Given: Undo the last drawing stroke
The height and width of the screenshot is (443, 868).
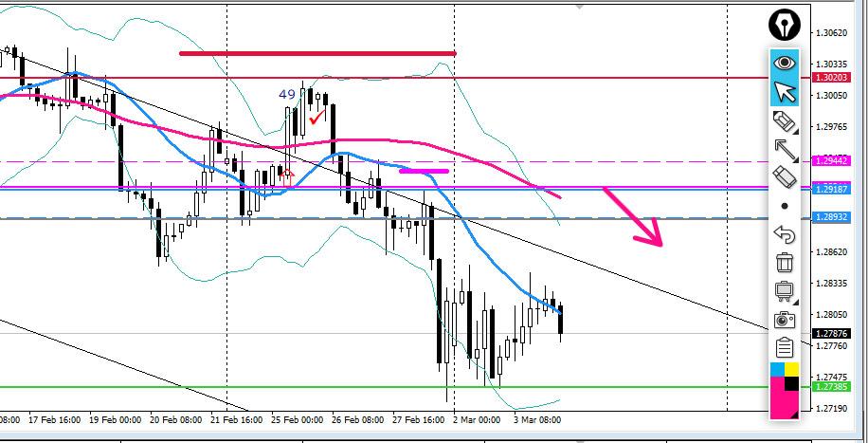Looking at the screenshot, I should pyautogui.click(x=785, y=234).
